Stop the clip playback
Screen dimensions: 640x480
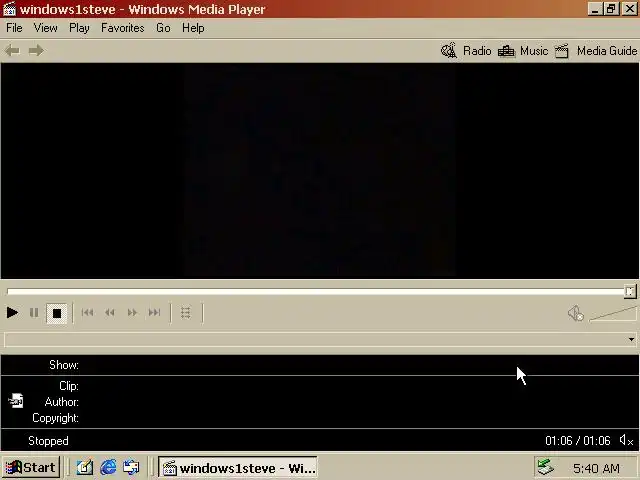click(57, 313)
